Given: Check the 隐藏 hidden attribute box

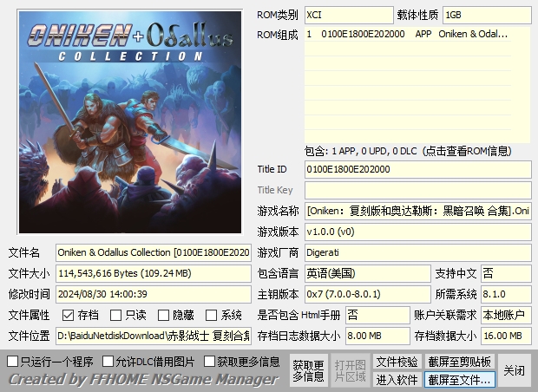Looking at the screenshot, I should click(163, 315).
